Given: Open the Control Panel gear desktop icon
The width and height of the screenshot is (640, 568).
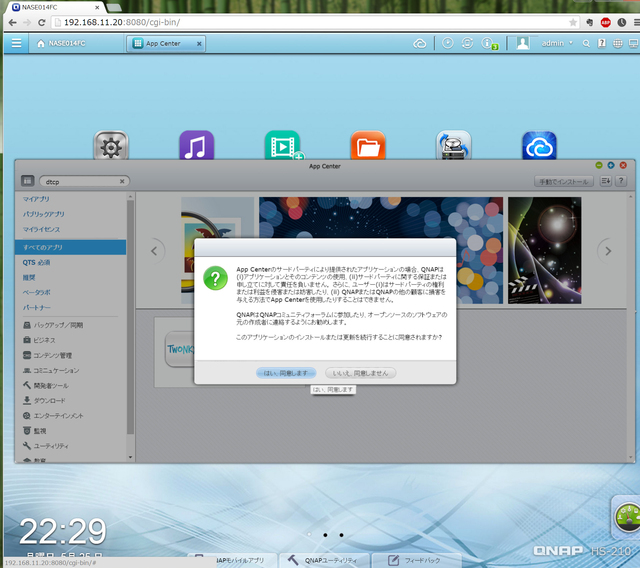Looking at the screenshot, I should coord(111,146).
